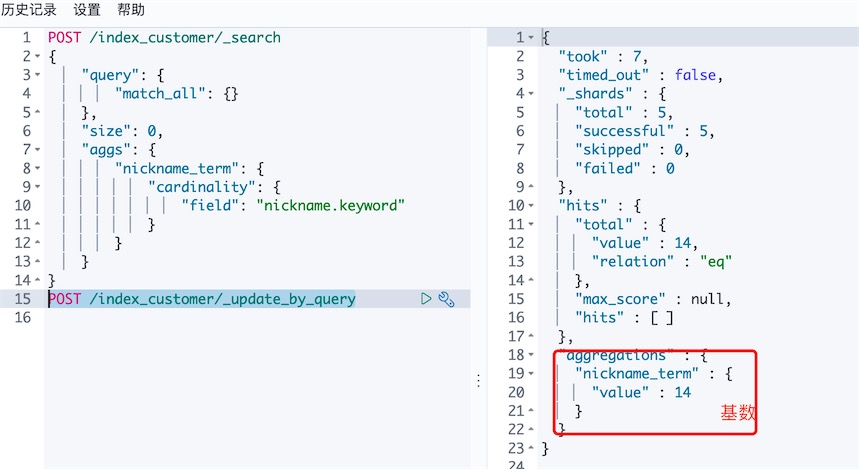Click the "timed_out" : false line

click(640, 75)
